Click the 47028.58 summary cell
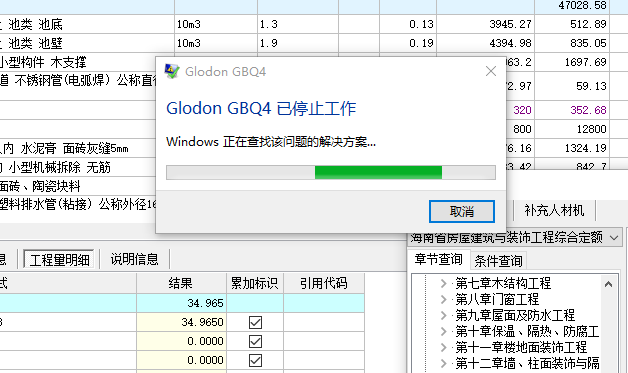Screen dimensions: 628x373 572,6
